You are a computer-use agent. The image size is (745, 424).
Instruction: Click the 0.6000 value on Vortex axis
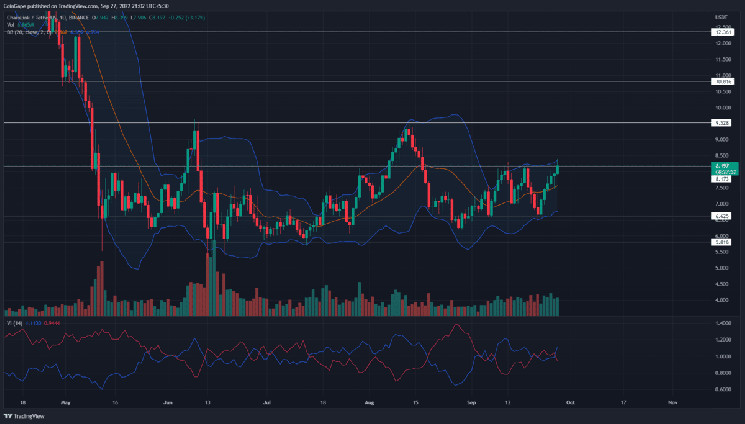click(x=723, y=389)
